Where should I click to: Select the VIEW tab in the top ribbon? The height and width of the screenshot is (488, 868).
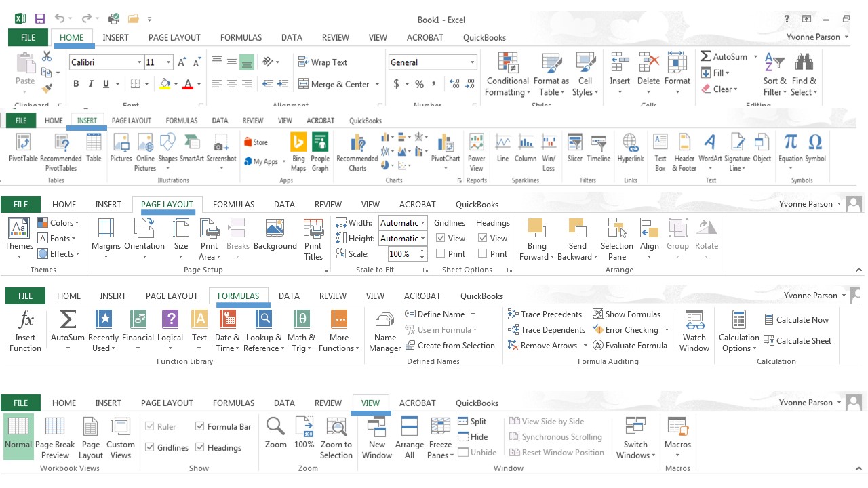click(x=378, y=37)
